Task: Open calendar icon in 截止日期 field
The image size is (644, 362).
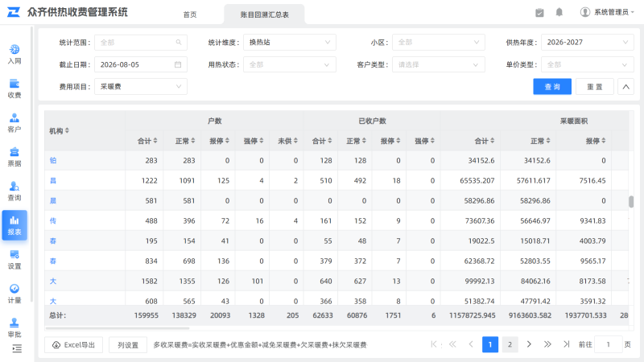Action: point(178,64)
